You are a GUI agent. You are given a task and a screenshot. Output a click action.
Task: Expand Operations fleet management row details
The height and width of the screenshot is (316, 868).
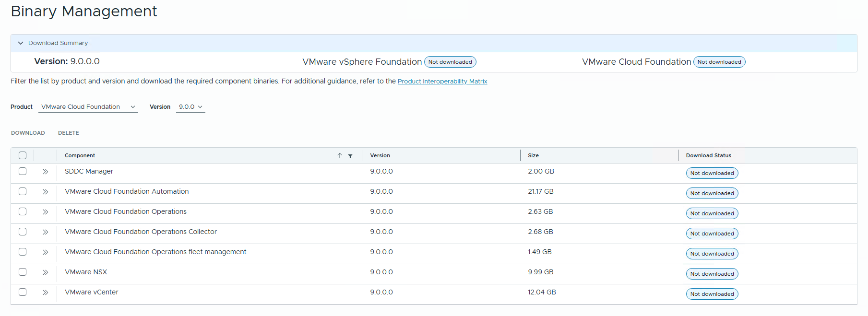tap(46, 252)
